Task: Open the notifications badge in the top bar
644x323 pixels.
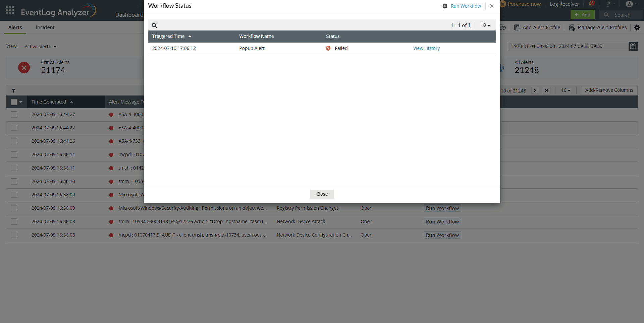Action: point(591,4)
